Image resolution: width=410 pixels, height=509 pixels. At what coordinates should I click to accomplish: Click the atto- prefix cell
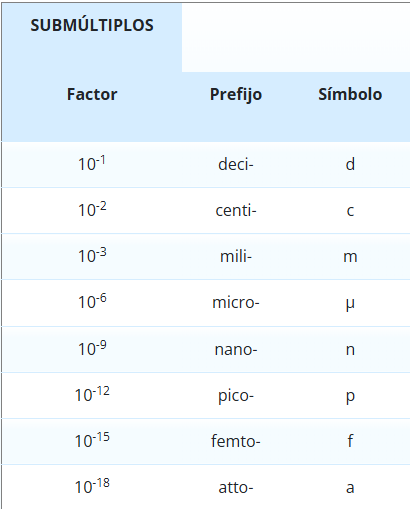click(x=236, y=488)
